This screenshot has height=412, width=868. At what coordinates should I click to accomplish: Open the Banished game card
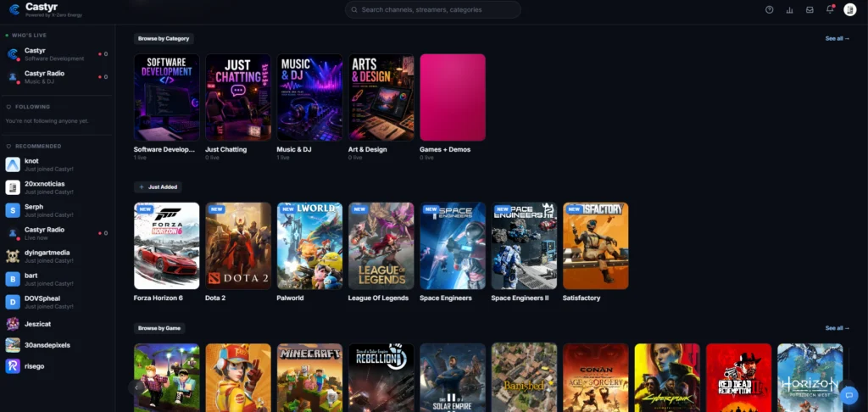pyautogui.click(x=524, y=378)
